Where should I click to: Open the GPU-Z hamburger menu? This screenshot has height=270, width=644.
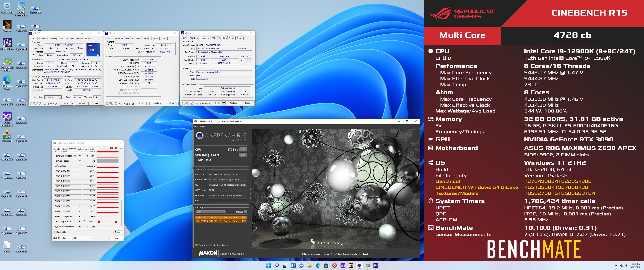(121, 148)
